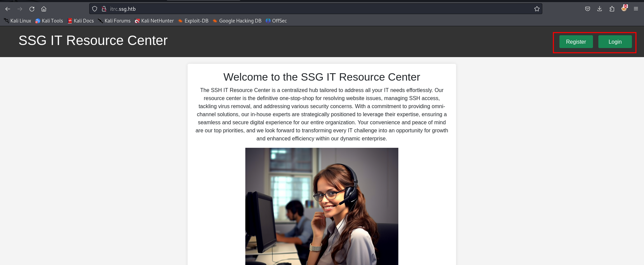Open the browser home page
Viewport: 644px width, 265px height.
click(44, 9)
